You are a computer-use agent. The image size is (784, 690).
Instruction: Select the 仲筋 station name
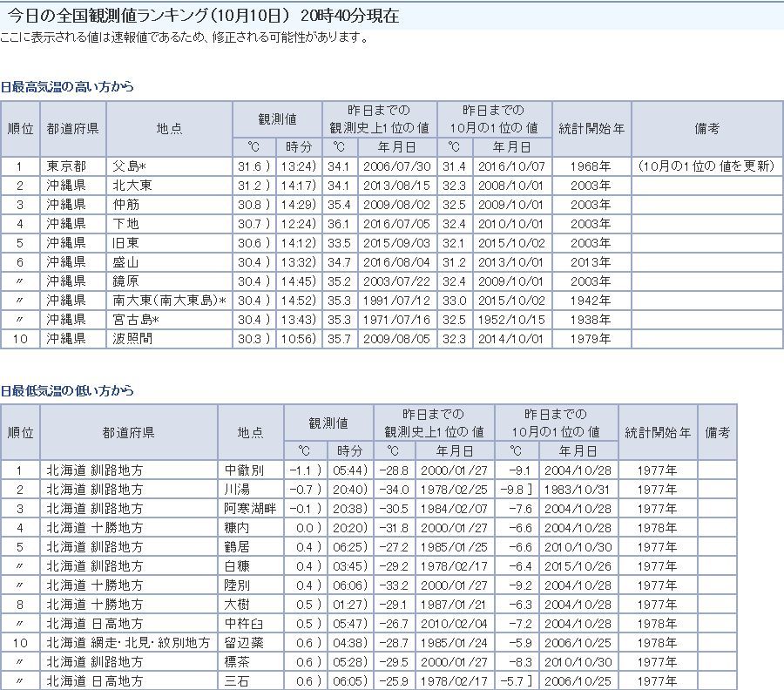pyautogui.click(x=126, y=204)
